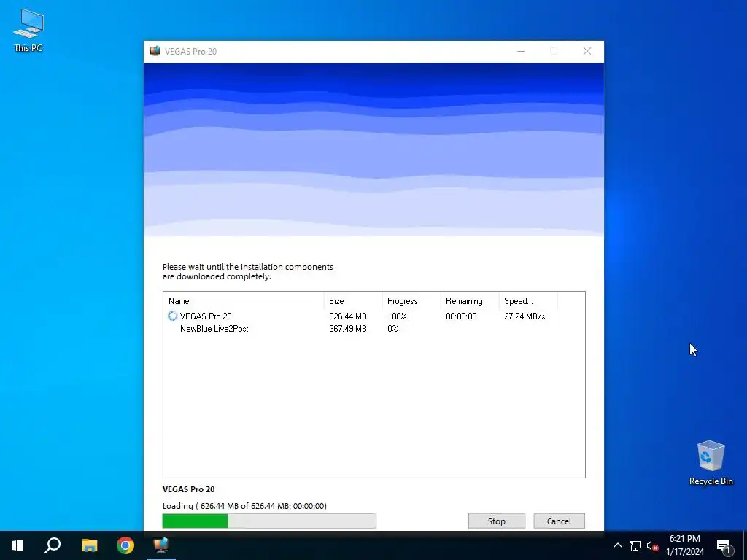Open the Recycle Bin desktop icon
This screenshot has width=747, height=560.
pos(711,462)
